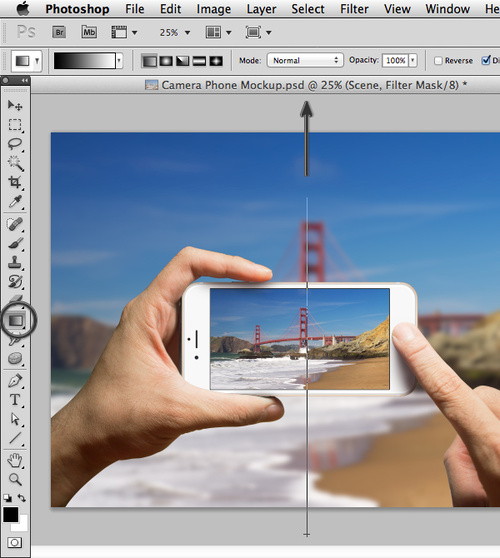
Task: Select the Line tool
Action: click(15, 438)
